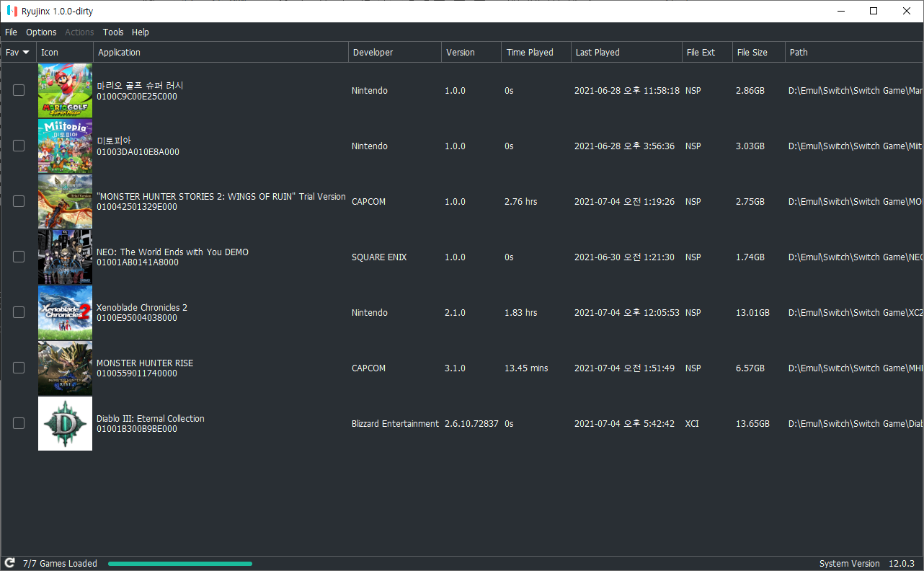Sort by the Last Played column header
The image size is (924, 571).
pyautogui.click(x=626, y=52)
